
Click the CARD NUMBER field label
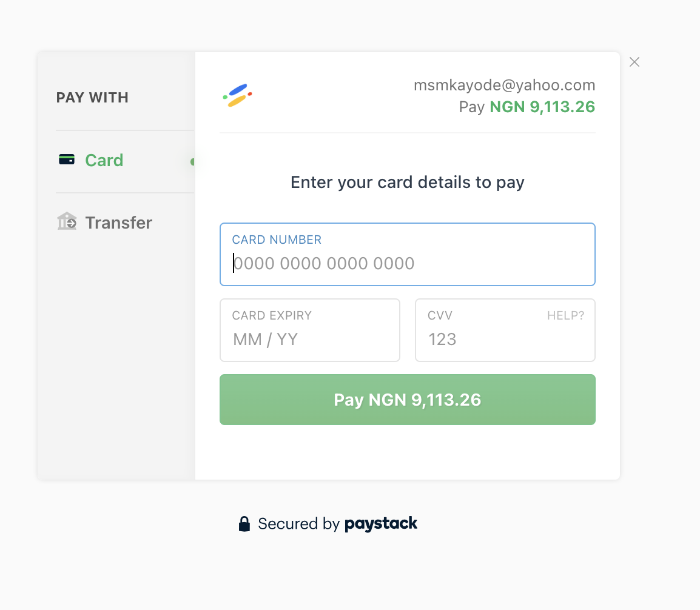[277, 240]
